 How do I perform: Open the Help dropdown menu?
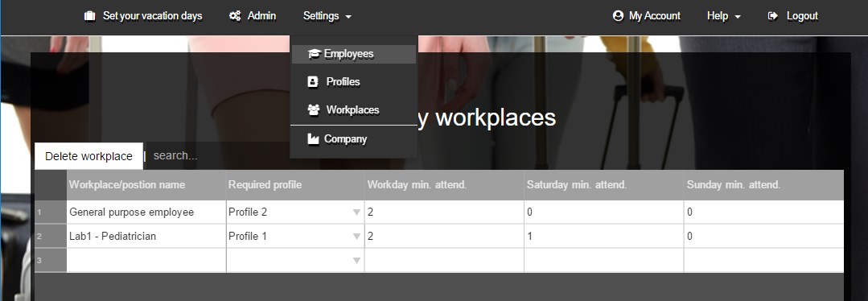pos(723,16)
